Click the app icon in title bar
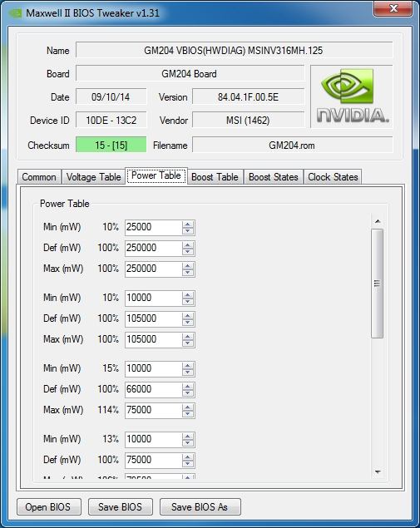Screen dimensions: 420x528 [15, 13]
